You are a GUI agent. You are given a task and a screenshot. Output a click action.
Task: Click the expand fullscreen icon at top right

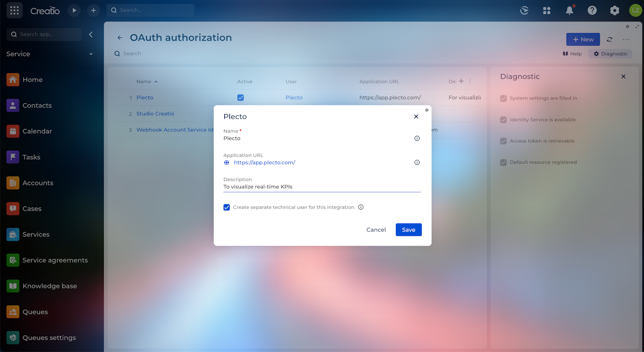pos(637,26)
